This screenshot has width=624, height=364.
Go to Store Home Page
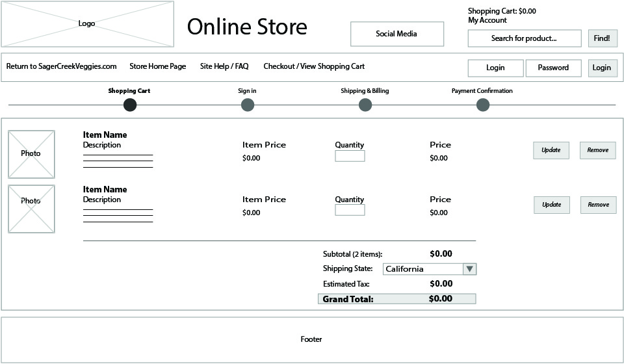click(x=158, y=66)
